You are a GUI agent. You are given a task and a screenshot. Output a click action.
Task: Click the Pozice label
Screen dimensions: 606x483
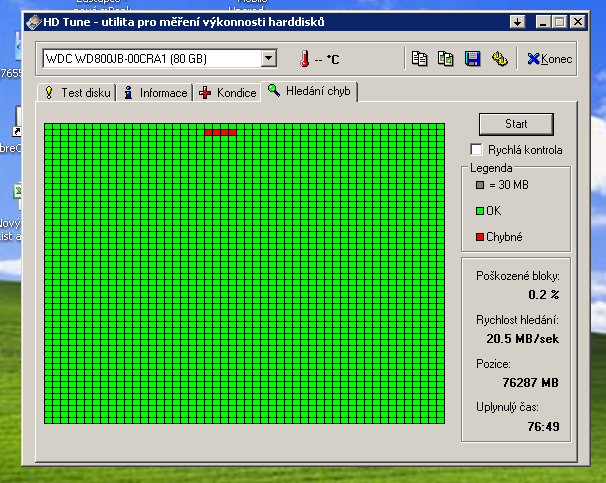pos(493,364)
